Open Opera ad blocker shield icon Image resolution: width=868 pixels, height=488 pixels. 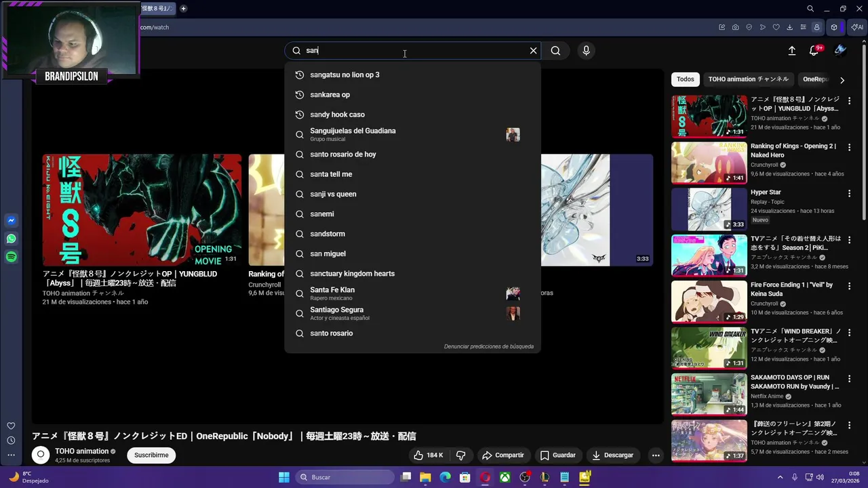749,27
